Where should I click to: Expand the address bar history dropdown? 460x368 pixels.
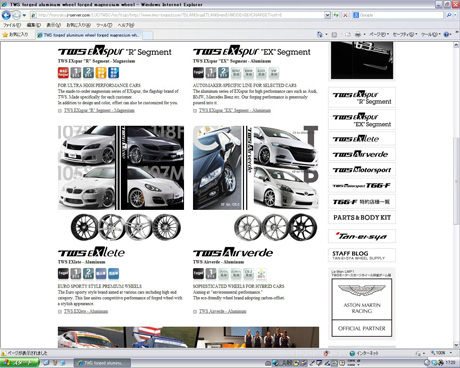pos(327,15)
